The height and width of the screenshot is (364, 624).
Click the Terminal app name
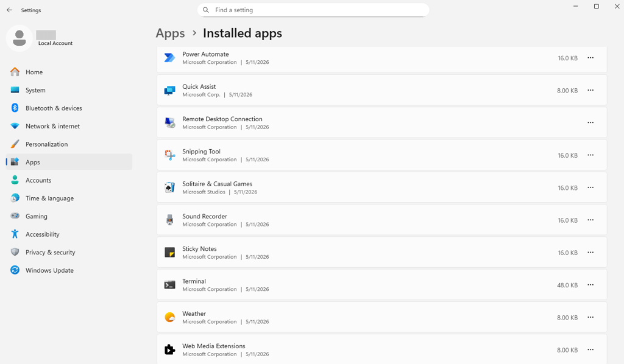tap(194, 281)
